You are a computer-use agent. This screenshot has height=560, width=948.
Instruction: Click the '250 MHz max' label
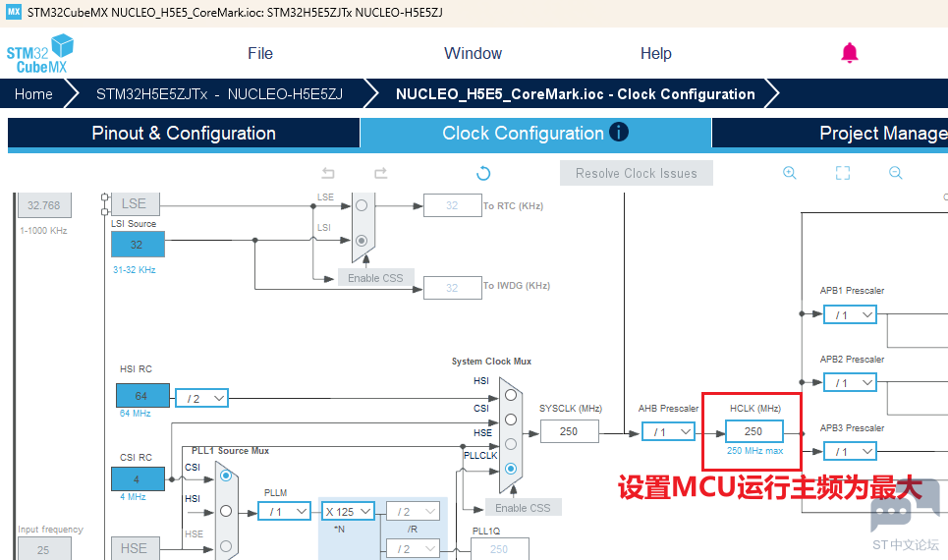pyautogui.click(x=754, y=451)
